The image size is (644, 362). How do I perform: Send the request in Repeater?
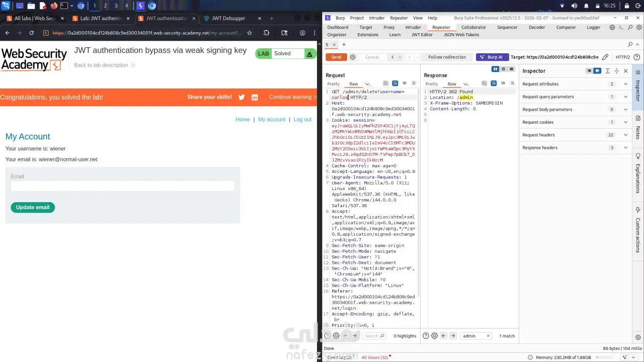tap(336, 57)
